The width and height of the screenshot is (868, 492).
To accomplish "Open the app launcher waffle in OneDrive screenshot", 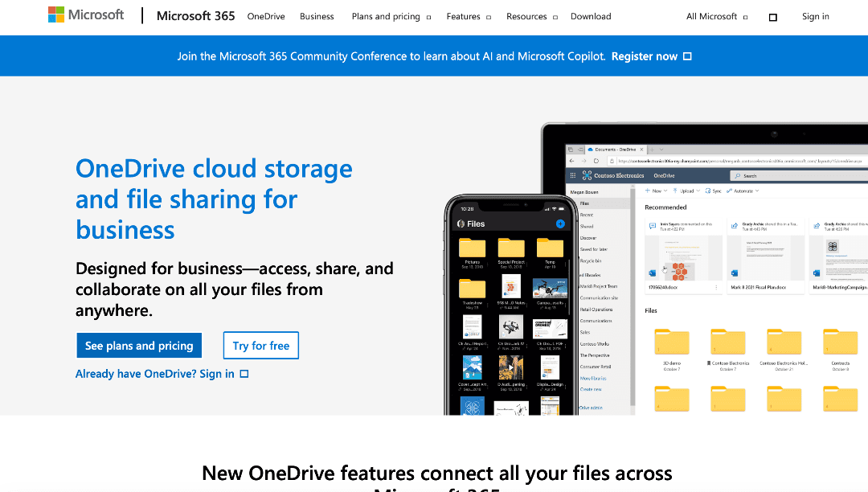I will [573, 174].
